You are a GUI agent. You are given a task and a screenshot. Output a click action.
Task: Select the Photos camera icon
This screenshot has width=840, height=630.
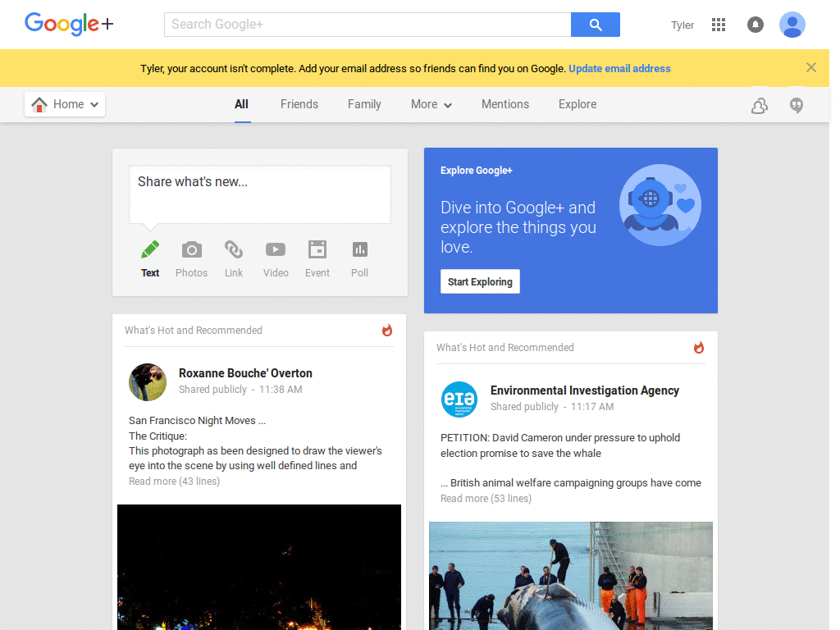click(x=192, y=249)
